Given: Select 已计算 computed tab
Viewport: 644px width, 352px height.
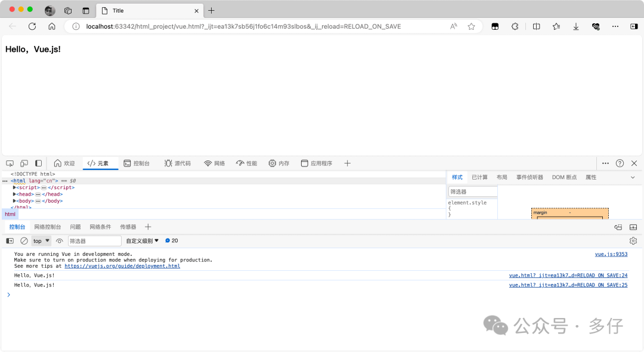Looking at the screenshot, I should pyautogui.click(x=479, y=177).
